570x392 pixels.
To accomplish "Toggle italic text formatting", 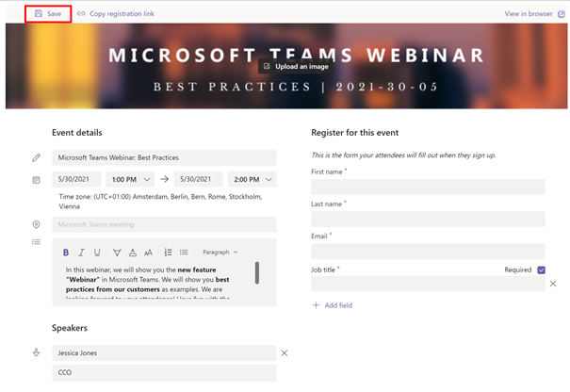I will pos(82,253).
